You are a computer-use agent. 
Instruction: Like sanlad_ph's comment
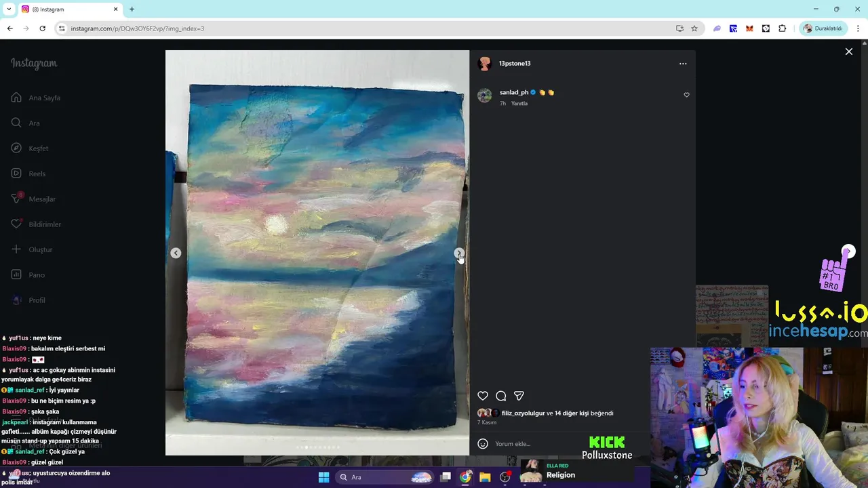(x=686, y=95)
